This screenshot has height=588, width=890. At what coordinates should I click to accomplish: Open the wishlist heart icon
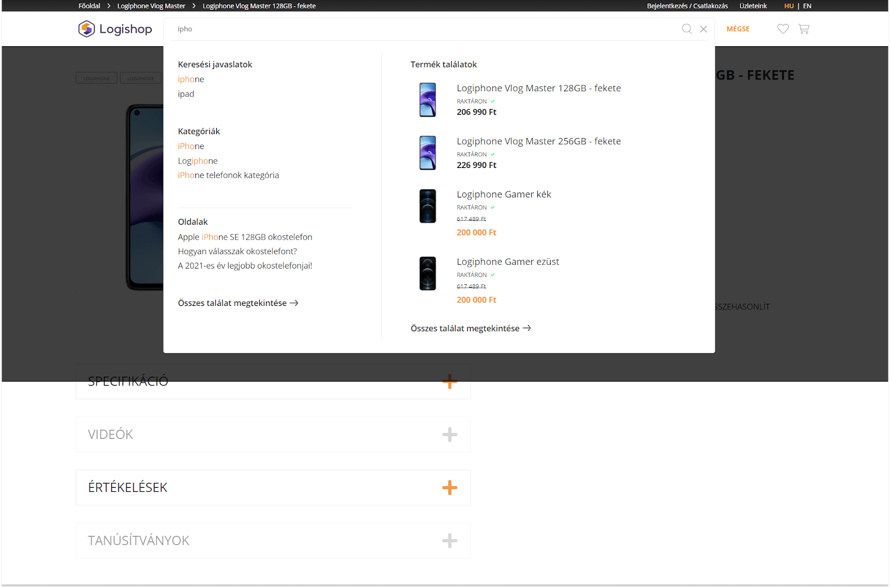tap(783, 29)
